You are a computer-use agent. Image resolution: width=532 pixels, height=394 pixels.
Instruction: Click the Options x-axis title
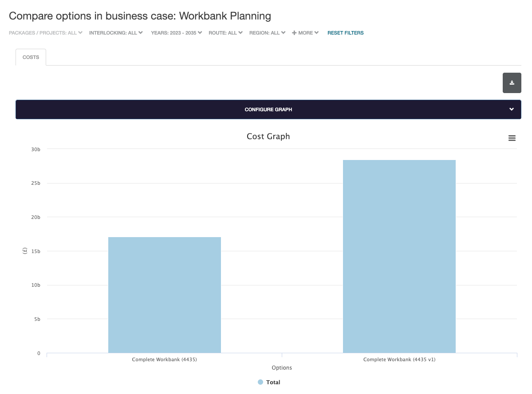pos(282,368)
